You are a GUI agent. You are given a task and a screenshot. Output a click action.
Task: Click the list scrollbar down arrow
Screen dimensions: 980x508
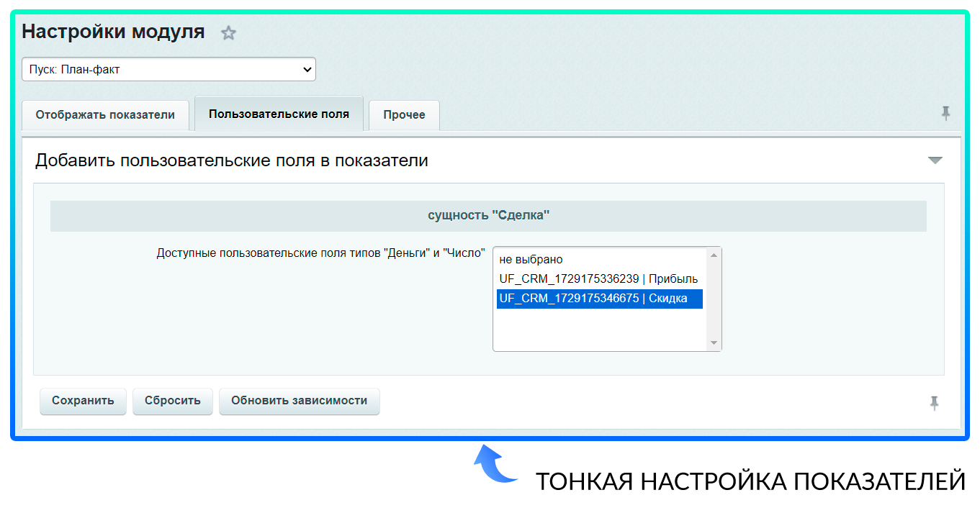(714, 343)
